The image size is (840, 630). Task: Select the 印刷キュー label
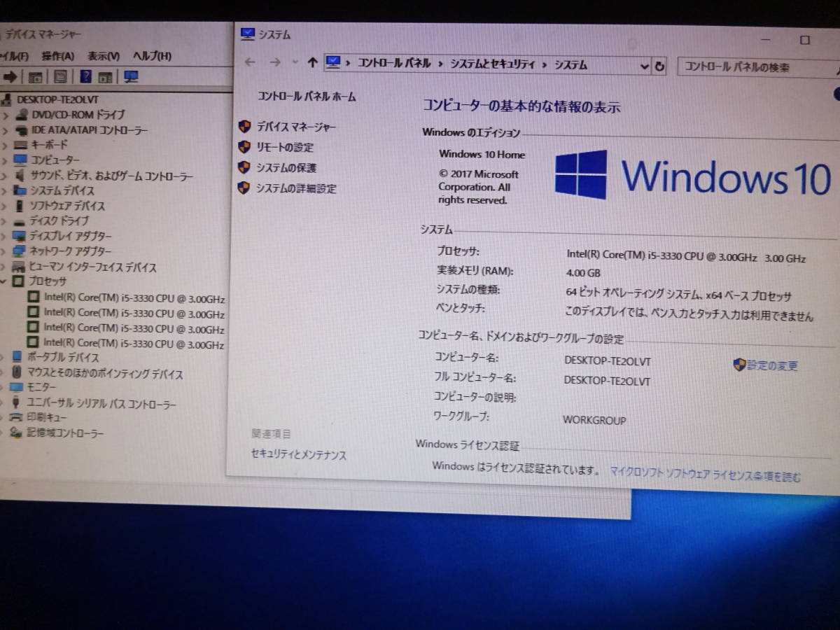click(x=47, y=418)
